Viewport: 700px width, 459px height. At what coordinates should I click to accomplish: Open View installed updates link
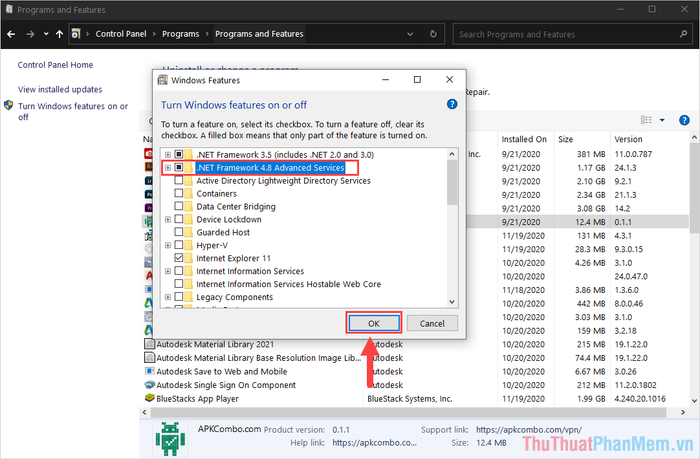pyautogui.click(x=60, y=90)
